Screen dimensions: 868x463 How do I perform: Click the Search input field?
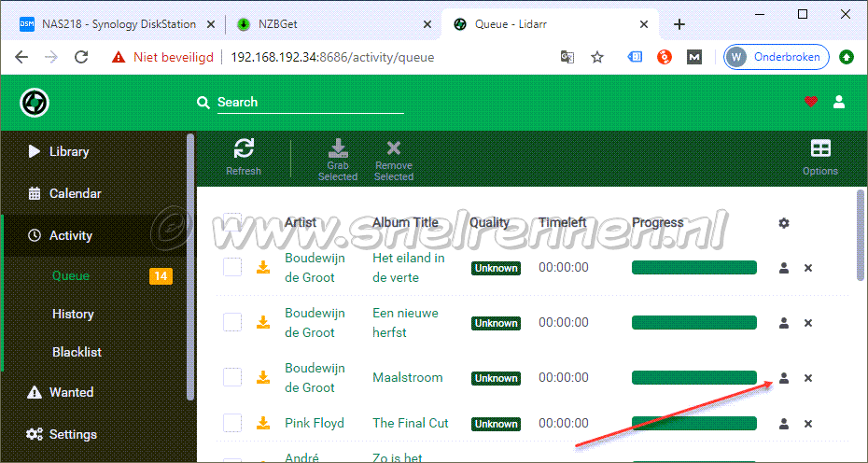pos(310,103)
